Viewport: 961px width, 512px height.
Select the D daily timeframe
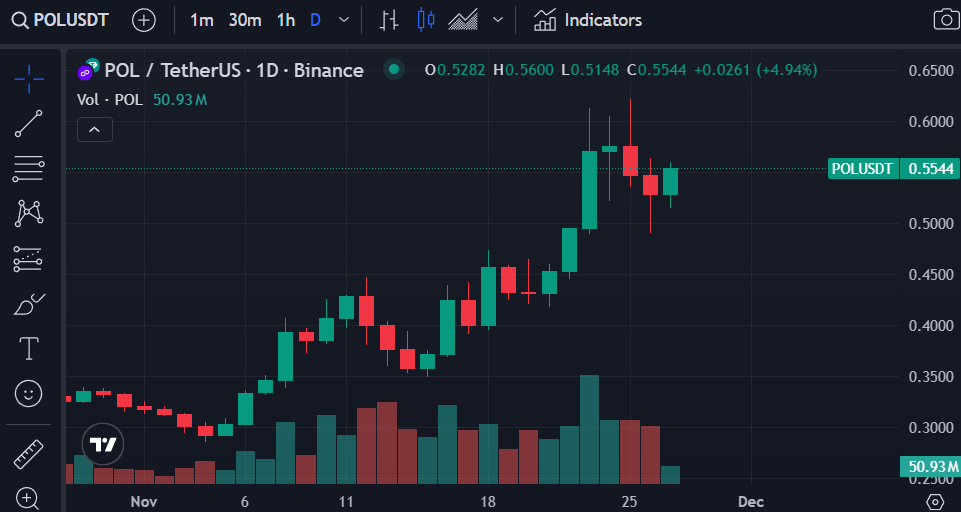coord(316,20)
